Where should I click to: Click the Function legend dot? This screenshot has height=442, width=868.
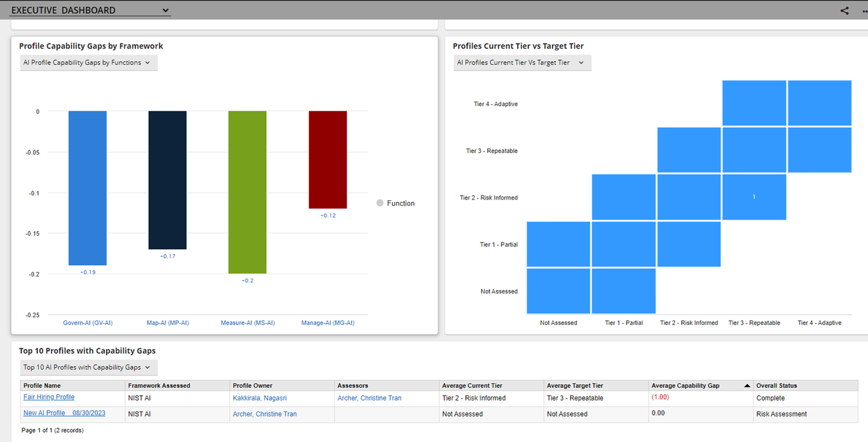pyautogui.click(x=380, y=203)
